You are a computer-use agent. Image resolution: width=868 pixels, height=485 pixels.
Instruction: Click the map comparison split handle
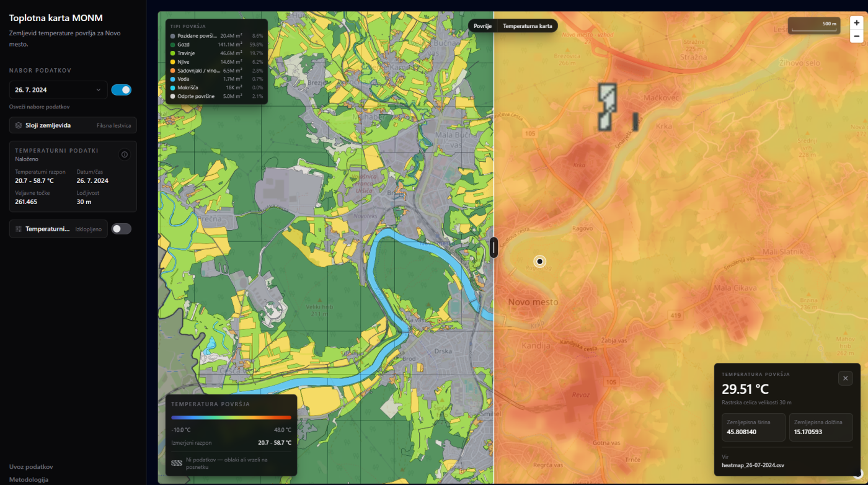(x=494, y=247)
